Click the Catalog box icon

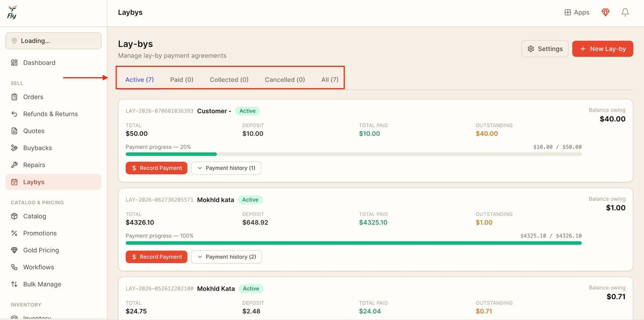(15, 216)
